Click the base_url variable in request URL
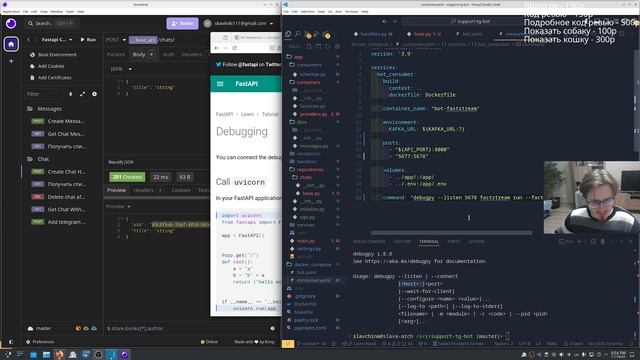The image size is (640, 360). pos(143,40)
